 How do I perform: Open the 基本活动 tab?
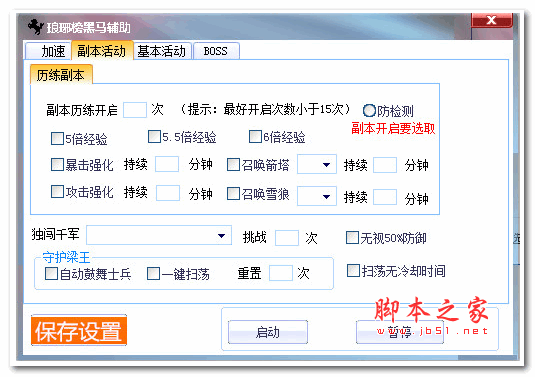tap(162, 51)
